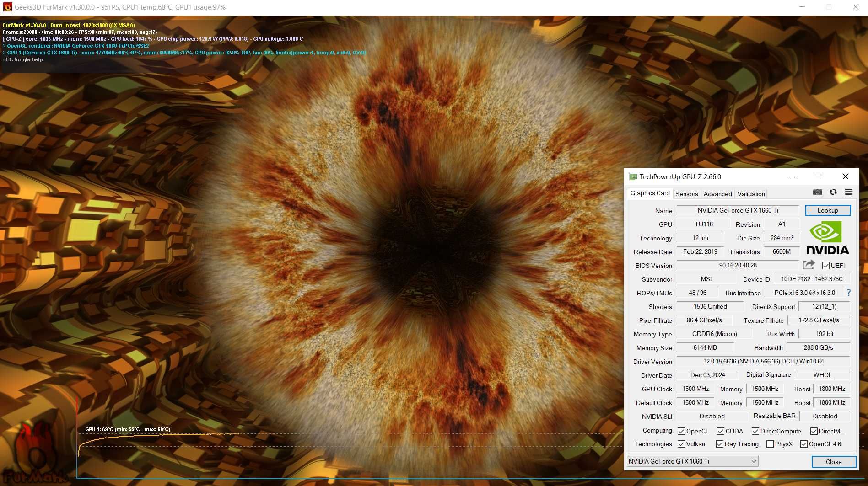Click the Memory Type value GDDR6 (Micron)
The height and width of the screenshot is (486, 868).
[714, 334]
